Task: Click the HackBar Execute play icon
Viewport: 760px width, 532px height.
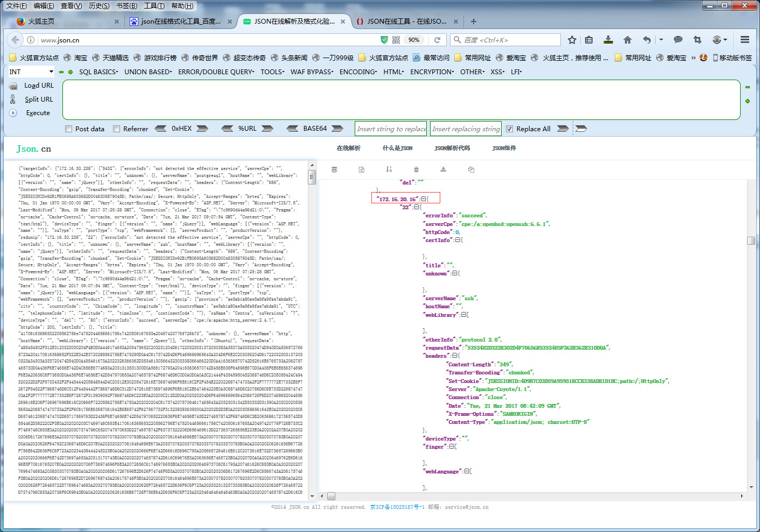Action: tap(13, 113)
